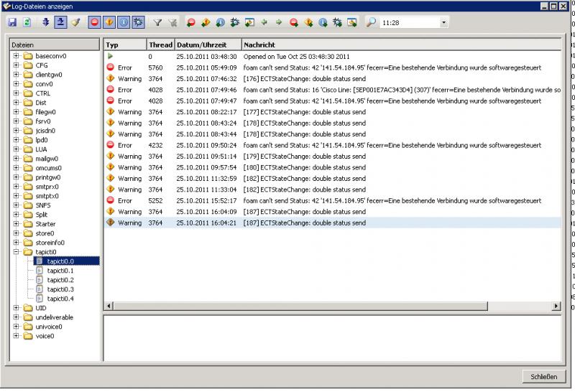Click the Schließen button
This screenshot has height=392, width=575.
pyautogui.click(x=543, y=377)
